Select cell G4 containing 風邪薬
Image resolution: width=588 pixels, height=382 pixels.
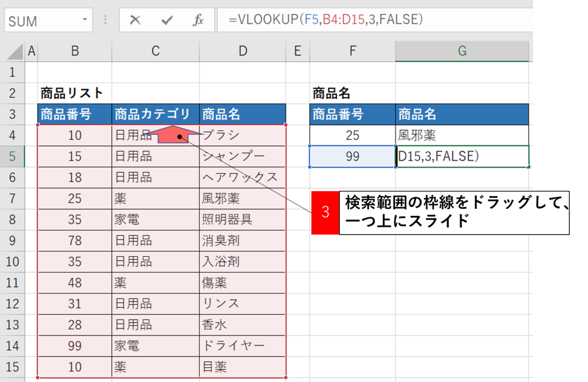tap(462, 136)
